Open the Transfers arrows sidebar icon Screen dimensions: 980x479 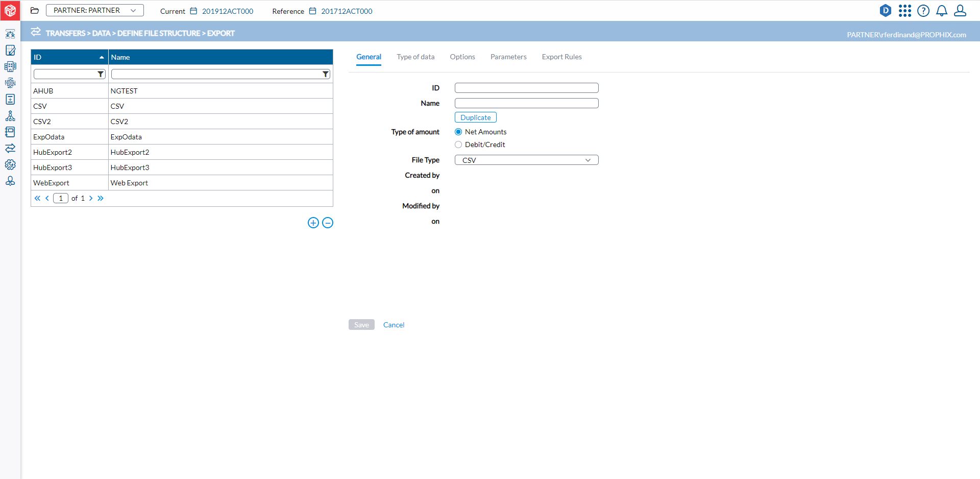click(x=10, y=148)
